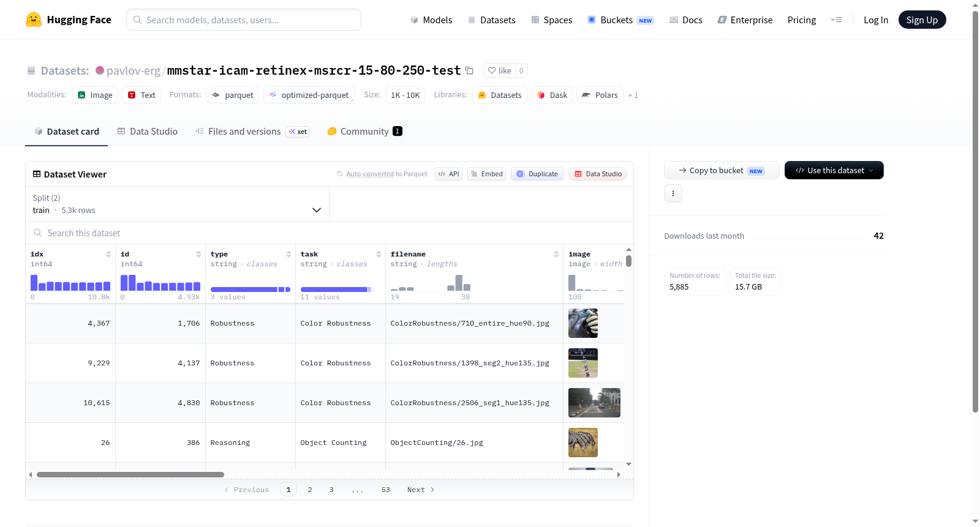
Task: Select the parquet format tag
Action: (x=233, y=95)
